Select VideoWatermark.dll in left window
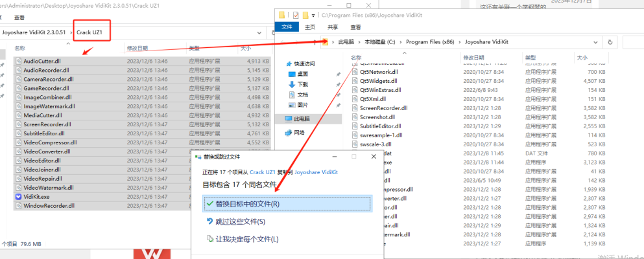The width and height of the screenshot is (644, 259). [x=49, y=188]
